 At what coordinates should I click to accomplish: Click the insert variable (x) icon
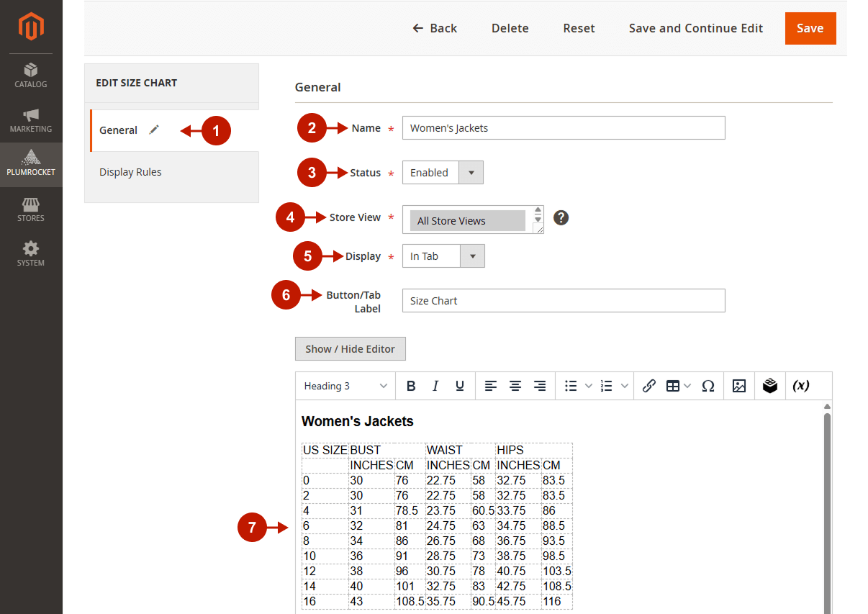(x=801, y=386)
